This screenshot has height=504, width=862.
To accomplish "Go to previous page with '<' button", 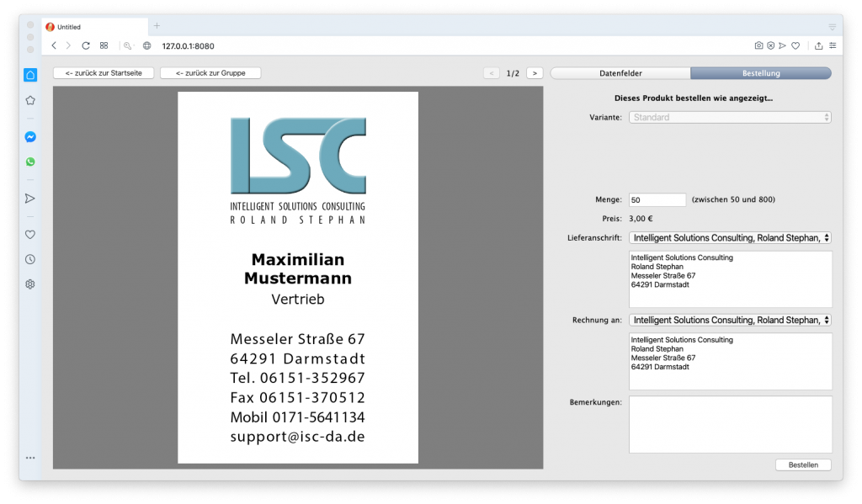I will (x=492, y=73).
